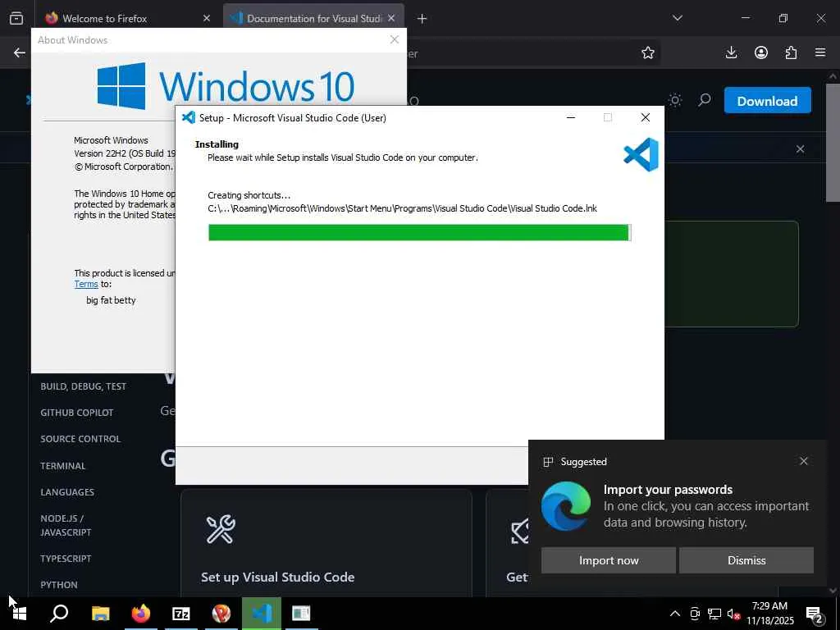Open GITHUB COPILOT sidebar section

click(76, 413)
